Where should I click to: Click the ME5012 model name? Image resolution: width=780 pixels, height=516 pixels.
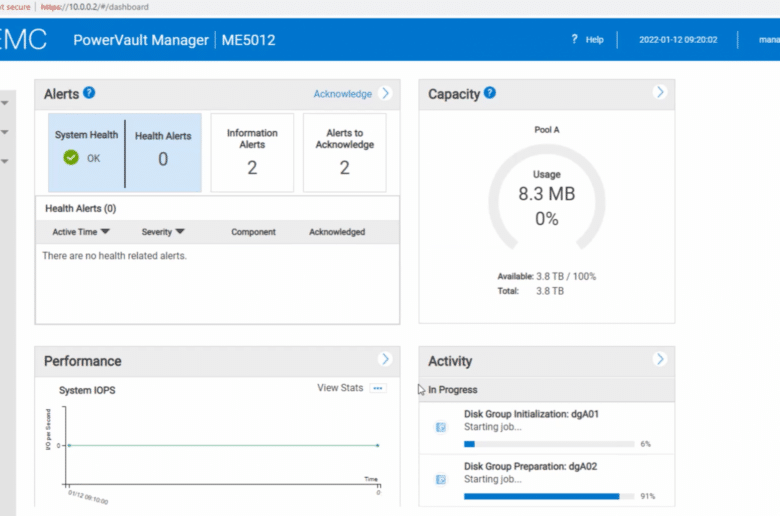(x=248, y=40)
